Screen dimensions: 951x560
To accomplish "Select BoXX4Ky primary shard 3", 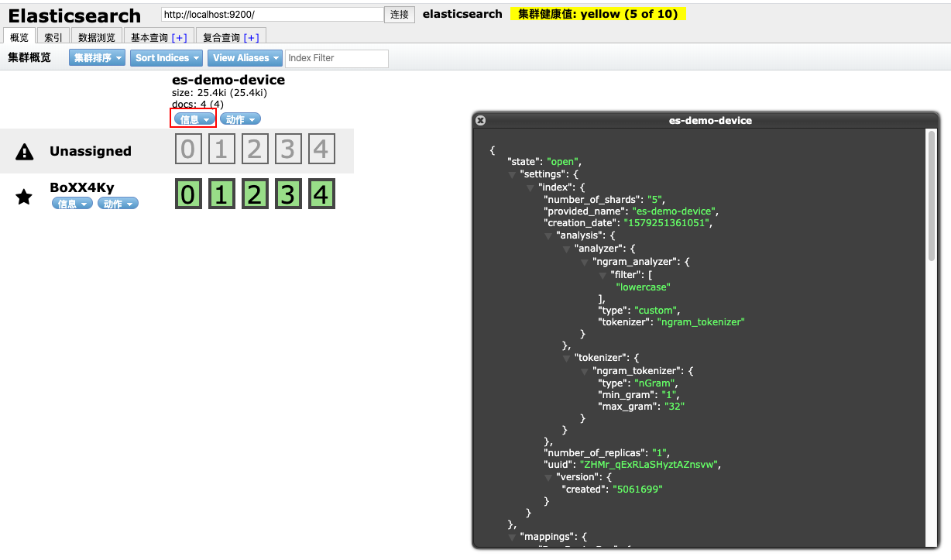I will (x=288, y=195).
